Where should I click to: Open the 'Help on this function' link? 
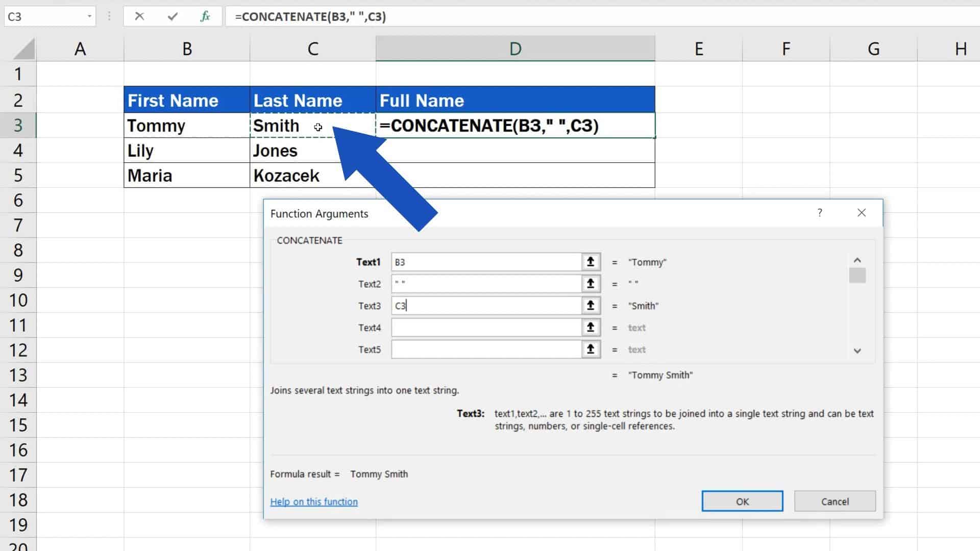click(x=314, y=502)
